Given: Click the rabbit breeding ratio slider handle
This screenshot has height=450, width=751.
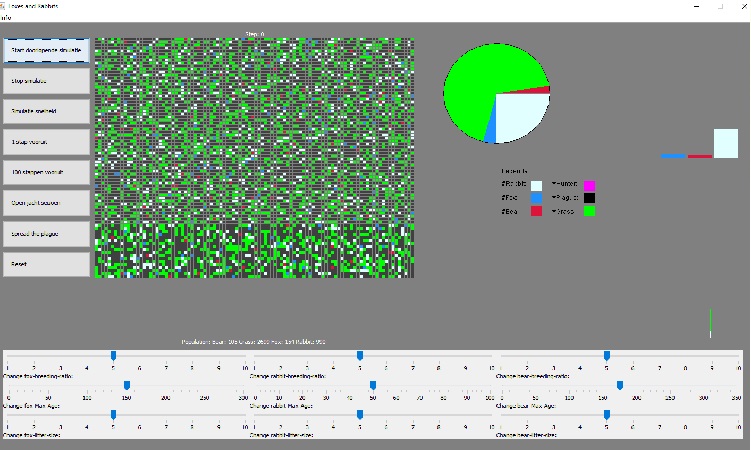Looking at the screenshot, I should [360, 355].
